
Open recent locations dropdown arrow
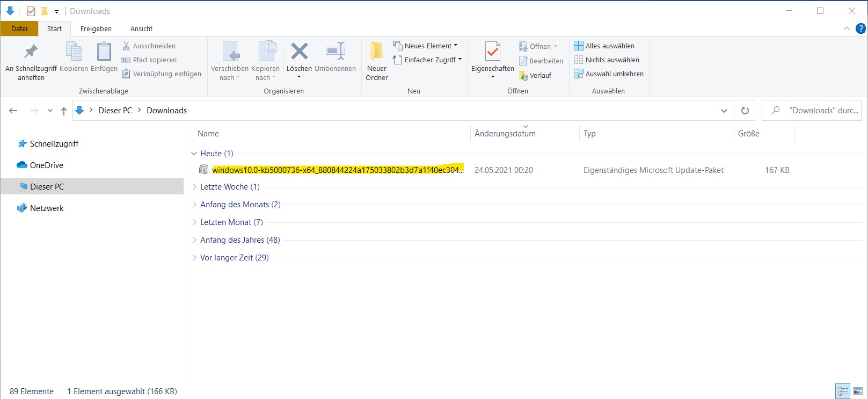pos(50,111)
